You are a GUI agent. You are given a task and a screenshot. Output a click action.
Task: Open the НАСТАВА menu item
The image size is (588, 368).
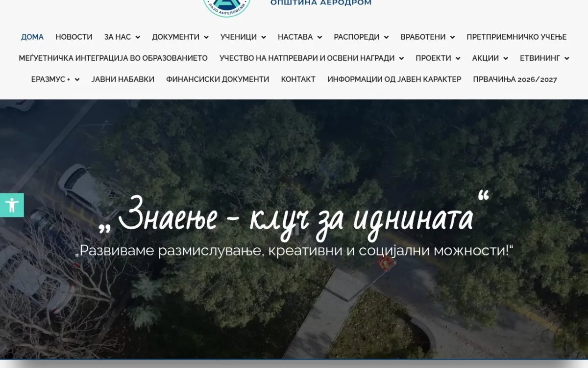coord(295,37)
